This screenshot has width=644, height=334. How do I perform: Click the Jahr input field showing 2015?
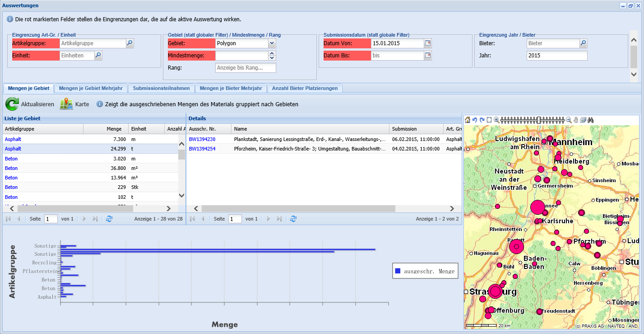(x=557, y=56)
